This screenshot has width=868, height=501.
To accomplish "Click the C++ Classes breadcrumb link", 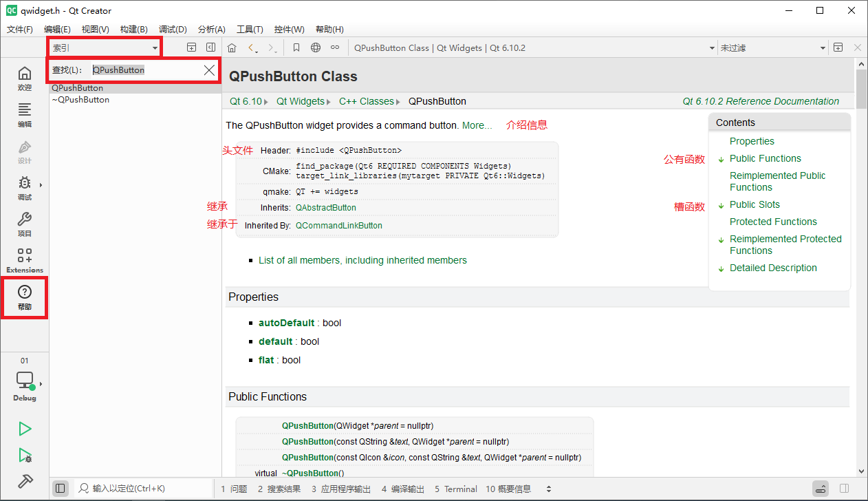I will [367, 101].
